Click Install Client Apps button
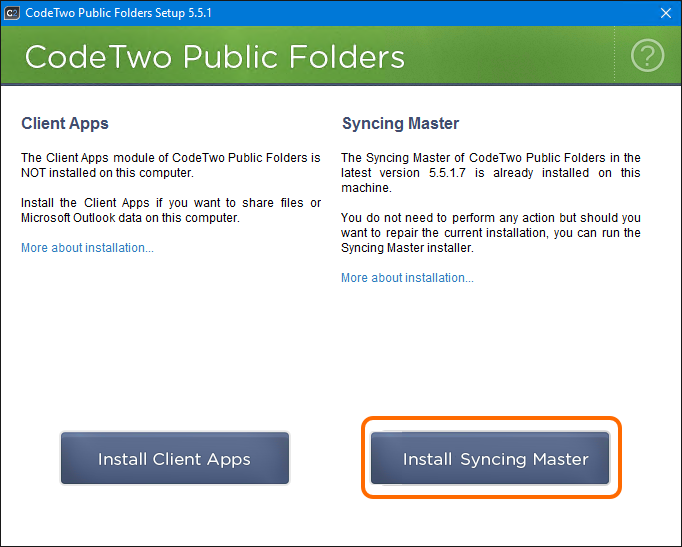 [x=174, y=458]
